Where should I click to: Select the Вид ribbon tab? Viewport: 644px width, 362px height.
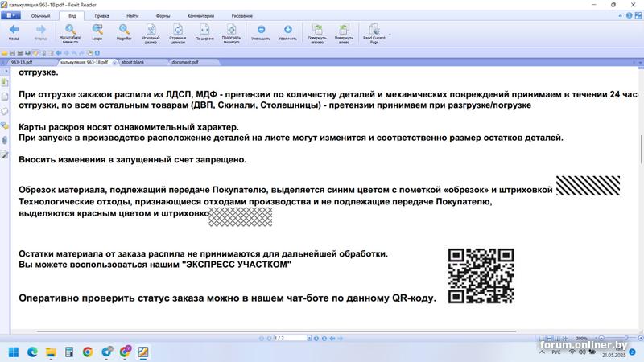tap(72, 16)
